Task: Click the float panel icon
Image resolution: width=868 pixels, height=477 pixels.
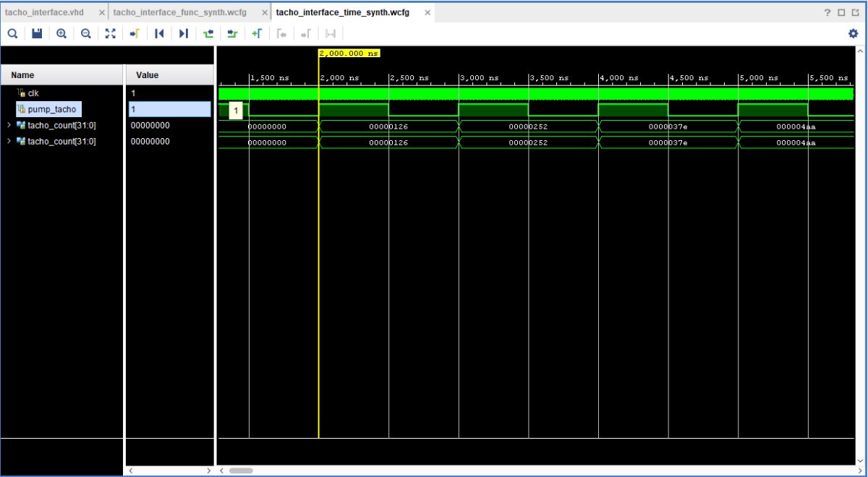Action: click(854, 13)
